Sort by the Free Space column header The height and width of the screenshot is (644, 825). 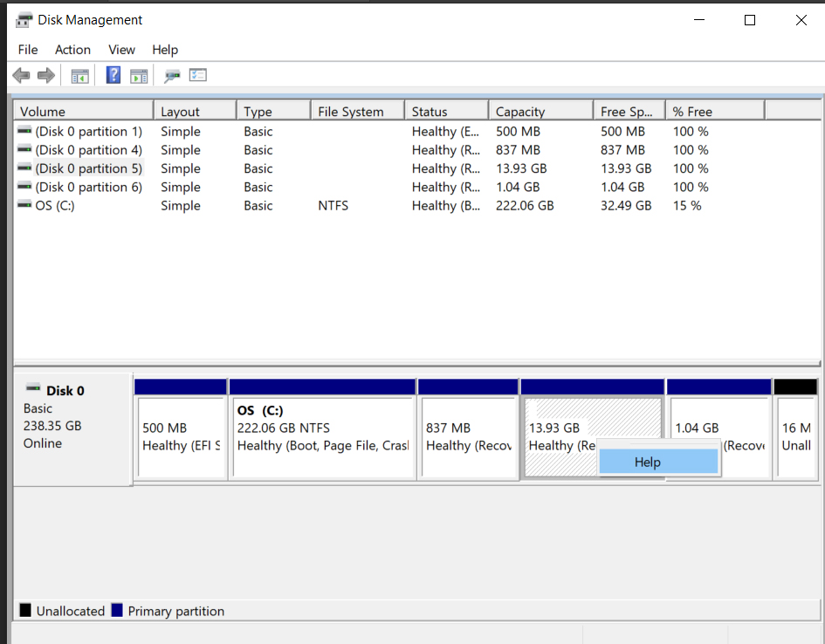[630, 112]
